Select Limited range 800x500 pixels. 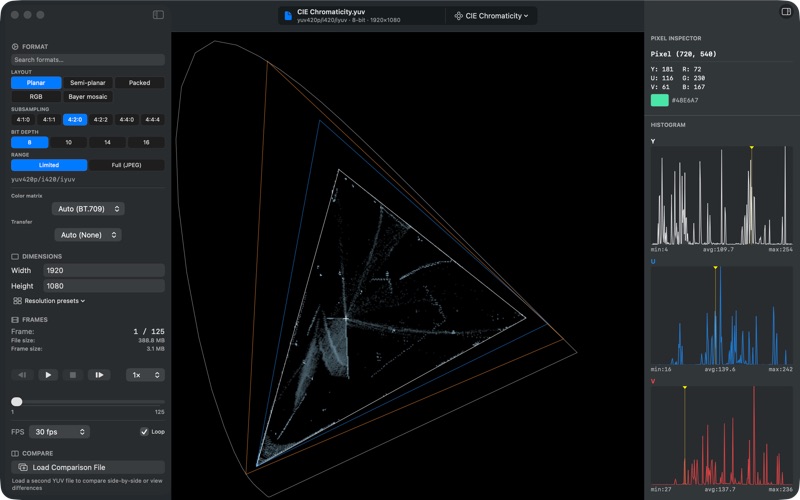tap(49, 165)
